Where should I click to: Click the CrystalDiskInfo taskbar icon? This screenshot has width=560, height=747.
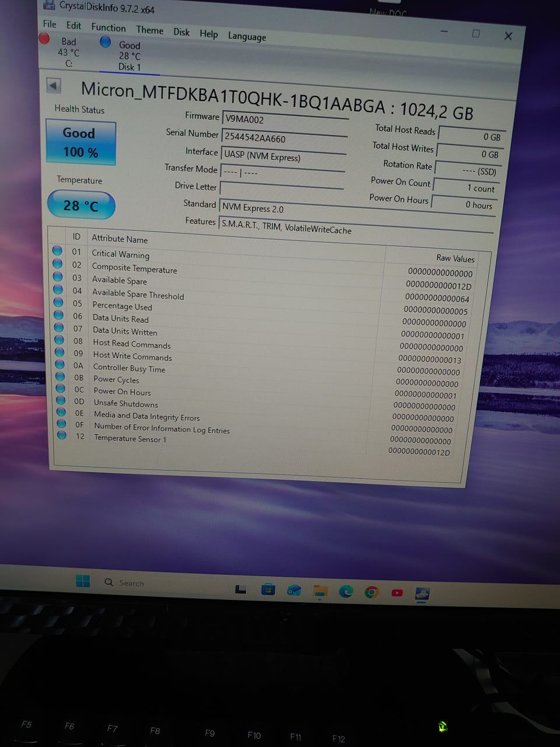click(x=422, y=594)
